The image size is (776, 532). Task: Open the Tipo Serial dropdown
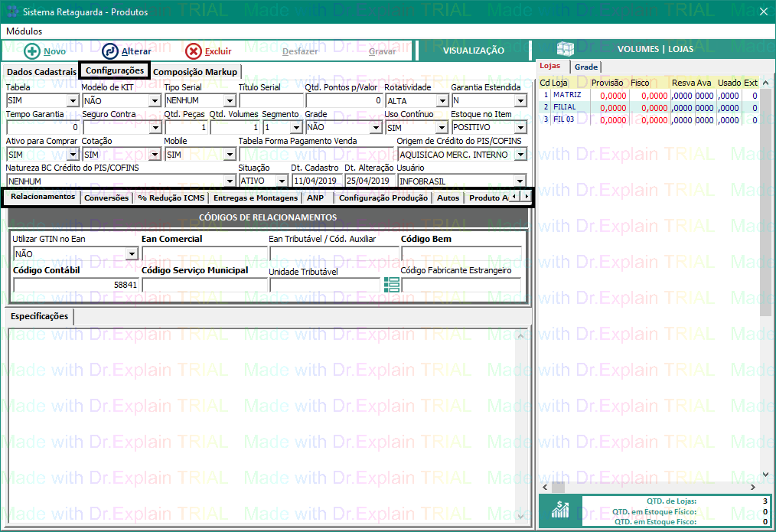pyautogui.click(x=230, y=100)
